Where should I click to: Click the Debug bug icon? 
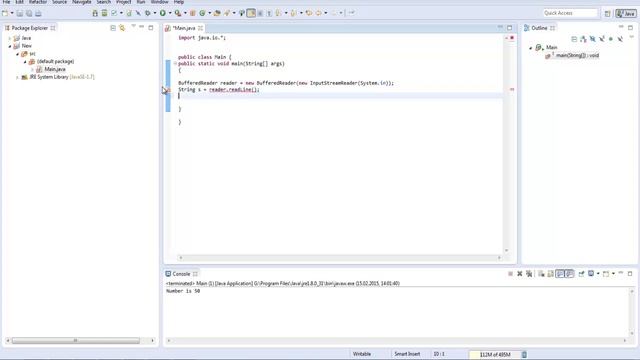click(x=148, y=13)
